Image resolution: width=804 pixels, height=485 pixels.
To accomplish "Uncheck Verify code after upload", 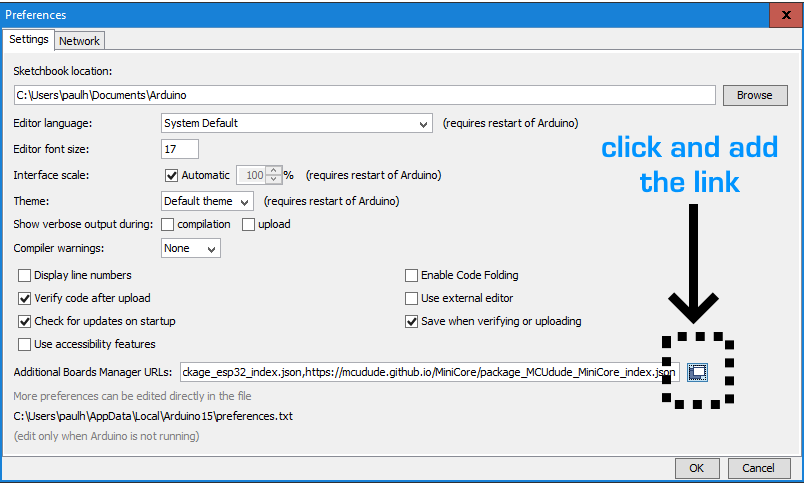I will (25, 298).
